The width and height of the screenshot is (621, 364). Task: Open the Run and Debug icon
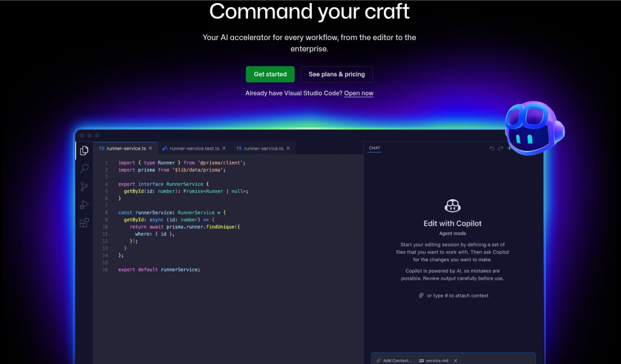pyautogui.click(x=84, y=205)
